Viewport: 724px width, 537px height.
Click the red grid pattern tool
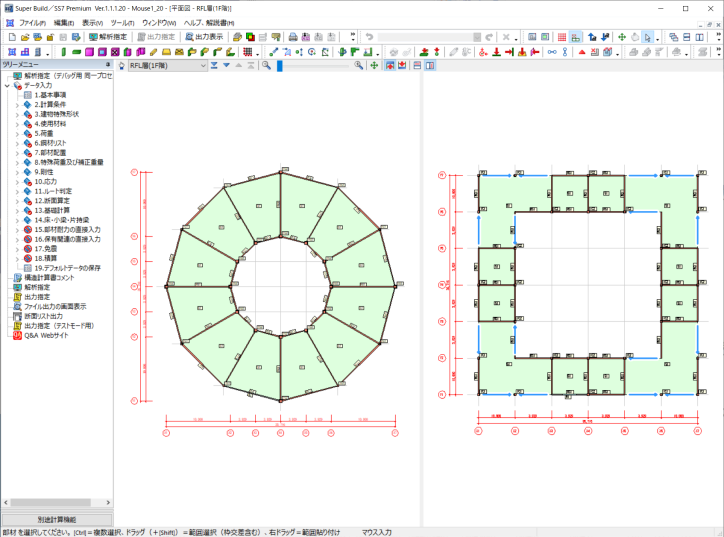click(248, 52)
